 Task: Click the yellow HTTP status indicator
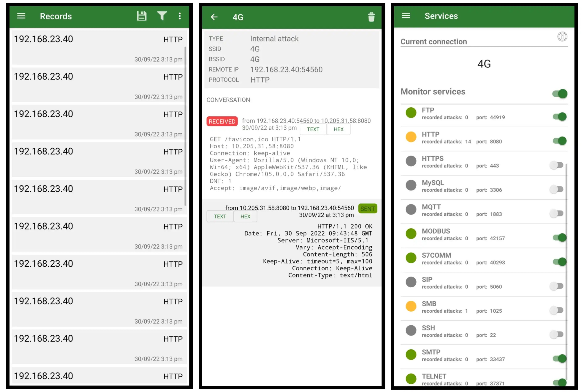tap(411, 137)
